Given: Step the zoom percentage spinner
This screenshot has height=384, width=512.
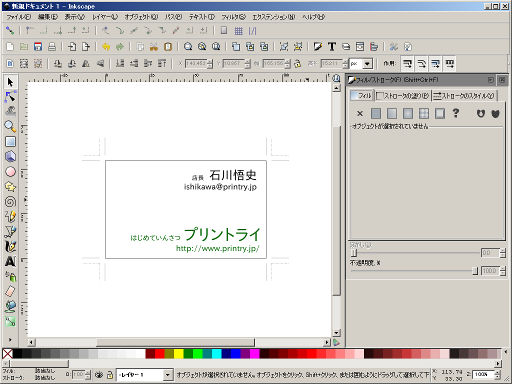Looking at the screenshot, I should (497, 375).
